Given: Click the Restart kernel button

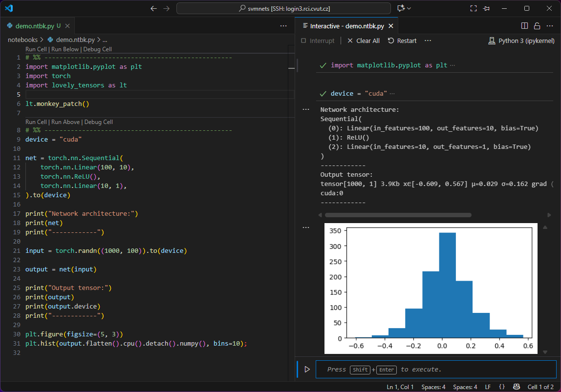Looking at the screenshot, I should point(402,41).
